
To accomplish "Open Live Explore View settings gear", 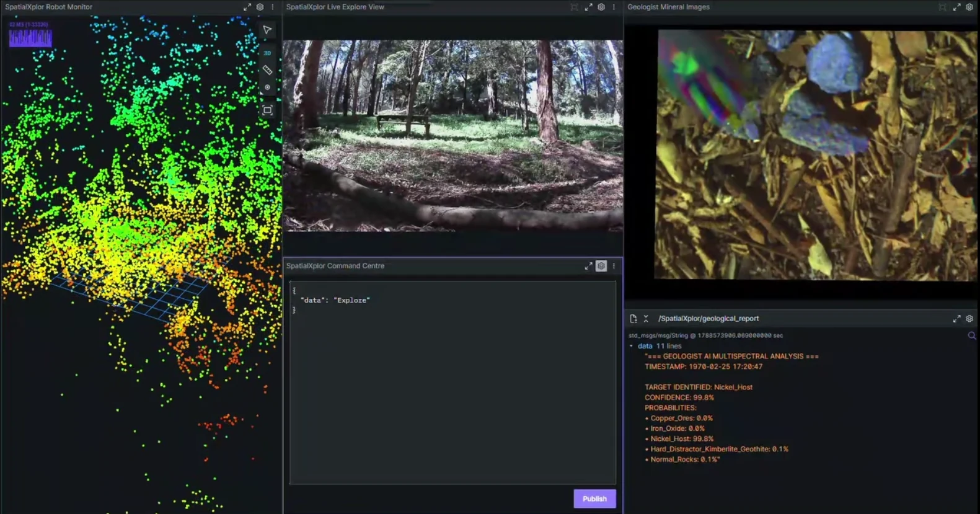I will 601,7.
